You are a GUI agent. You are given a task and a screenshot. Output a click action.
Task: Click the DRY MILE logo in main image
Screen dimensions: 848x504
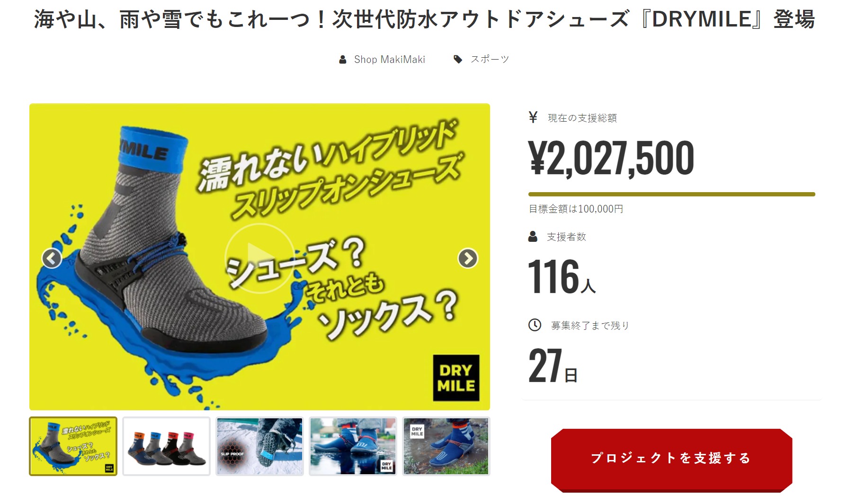[456, 378]
